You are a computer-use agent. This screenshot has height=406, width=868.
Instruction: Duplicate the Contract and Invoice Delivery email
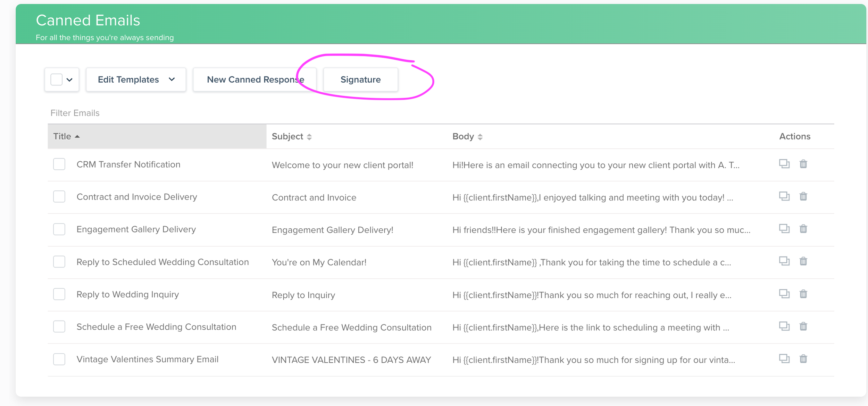[x=784, y=196]
